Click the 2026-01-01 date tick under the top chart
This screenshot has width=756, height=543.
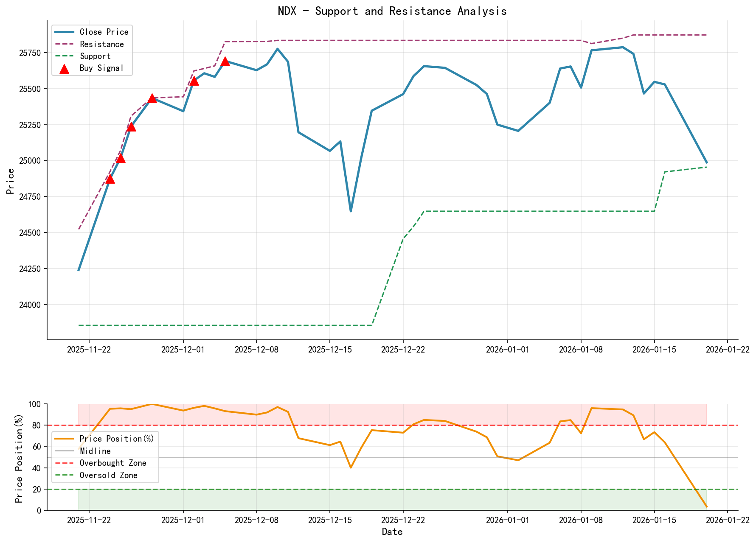click(507, 350)
